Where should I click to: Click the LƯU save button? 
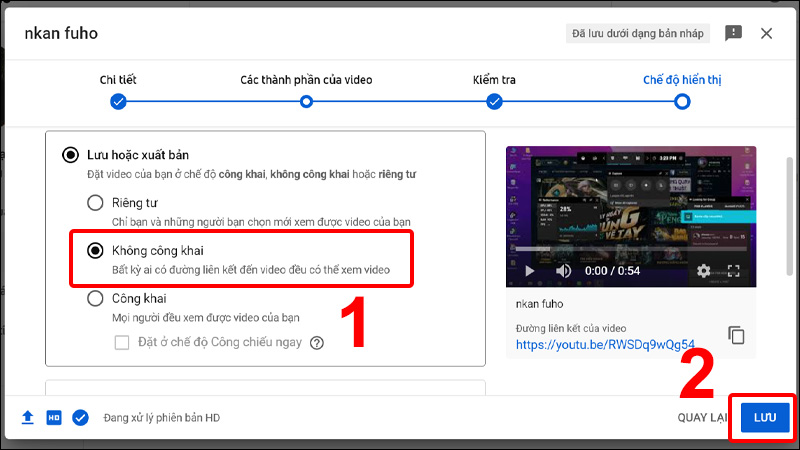765,417
